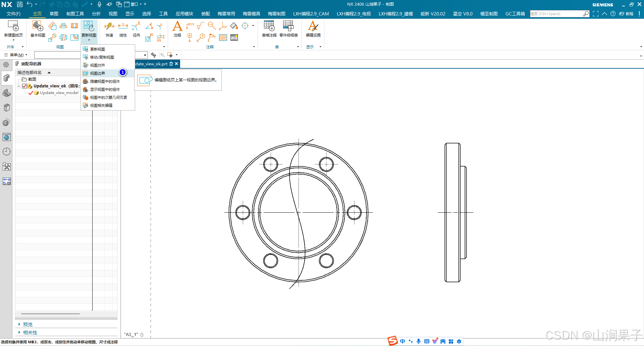
Task: Select 视图相关编辑 menu entry
Action: tap(108, 106)
